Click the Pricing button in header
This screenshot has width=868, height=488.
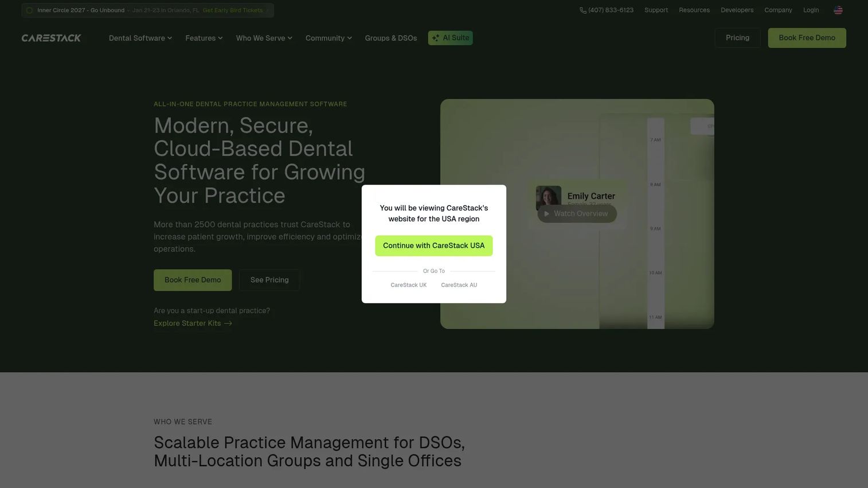737,38
